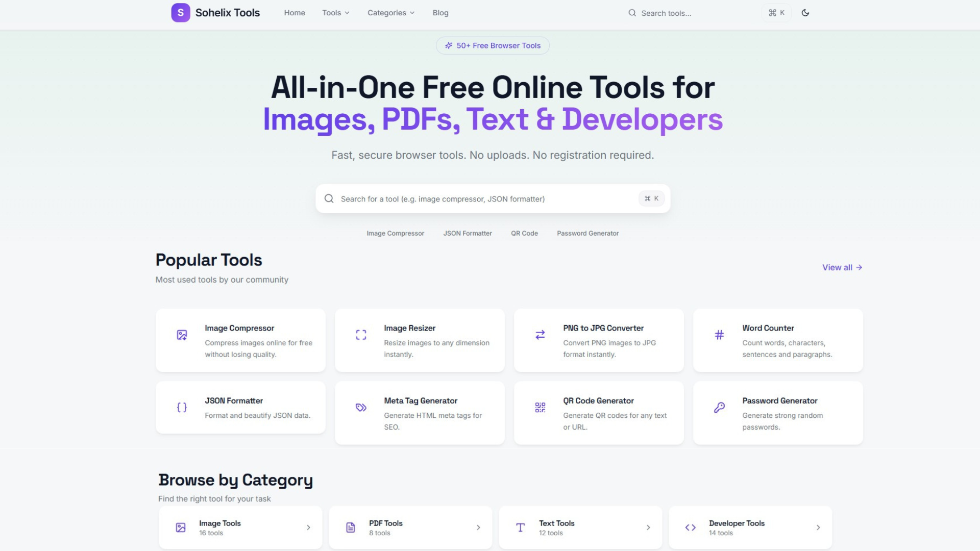Image resolution: width=980 pixels, height=551 pixels.
Task: Open the Blog nav item
Action: coord(440,13)
